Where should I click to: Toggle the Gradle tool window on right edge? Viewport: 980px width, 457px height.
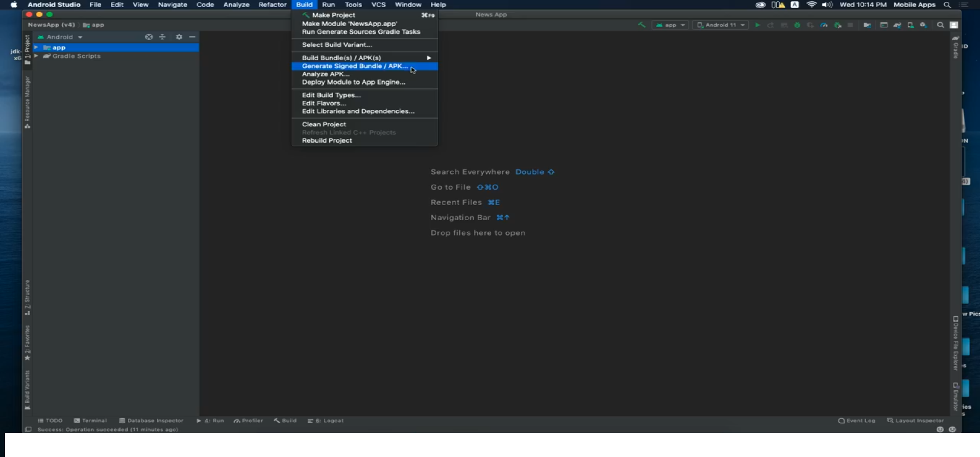pyautogui.click(x=955, y=47)
